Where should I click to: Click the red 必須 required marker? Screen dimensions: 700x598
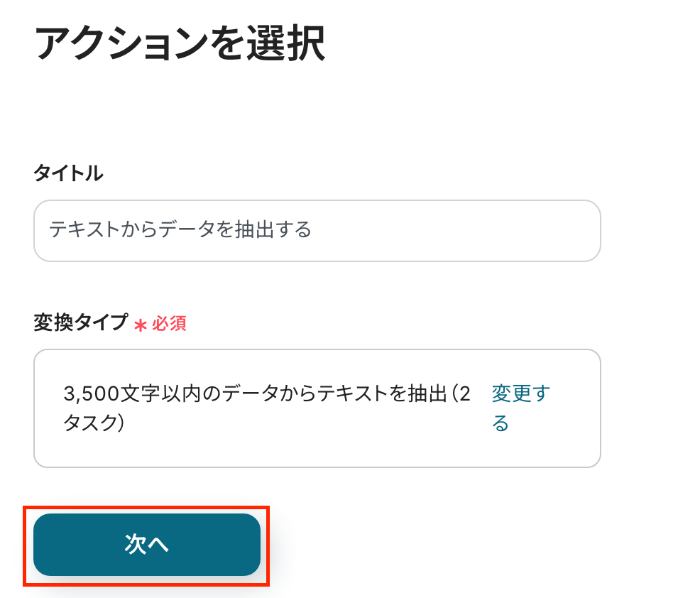point(169,323)
